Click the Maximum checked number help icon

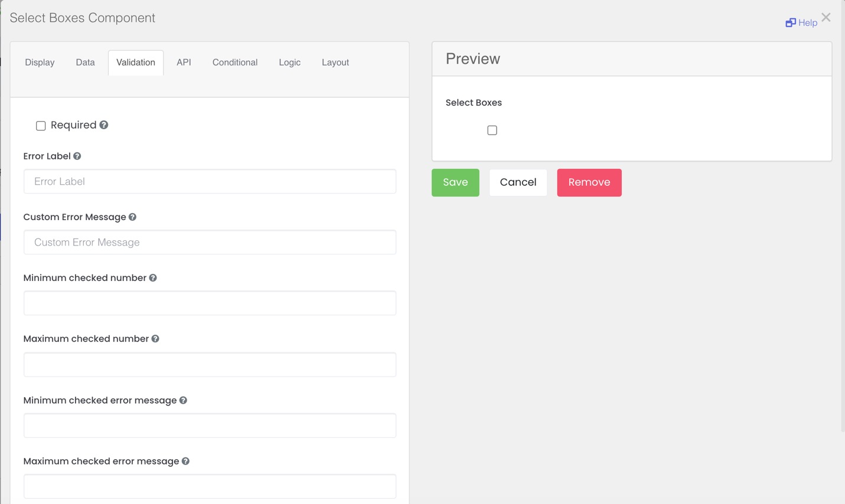pos(155,339)
